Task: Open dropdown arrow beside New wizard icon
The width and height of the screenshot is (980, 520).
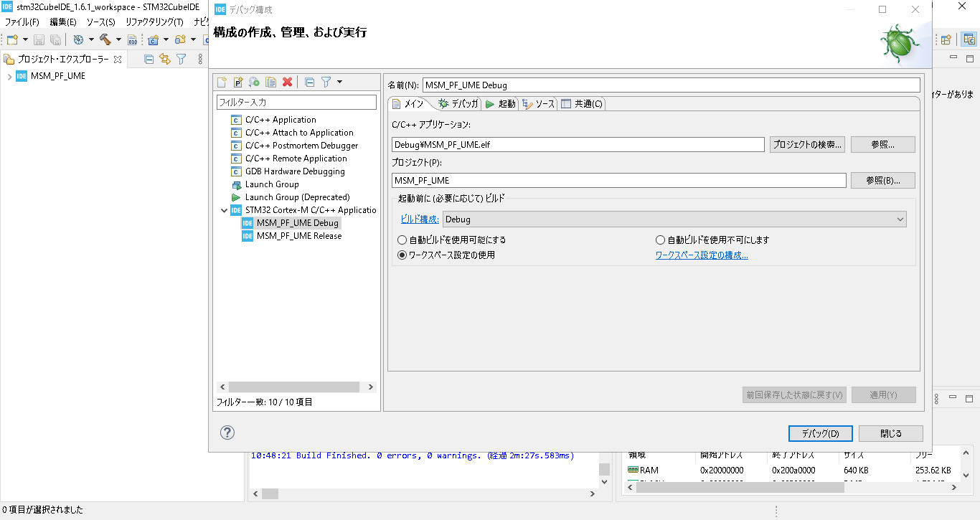Action: [x=25, y=39]
